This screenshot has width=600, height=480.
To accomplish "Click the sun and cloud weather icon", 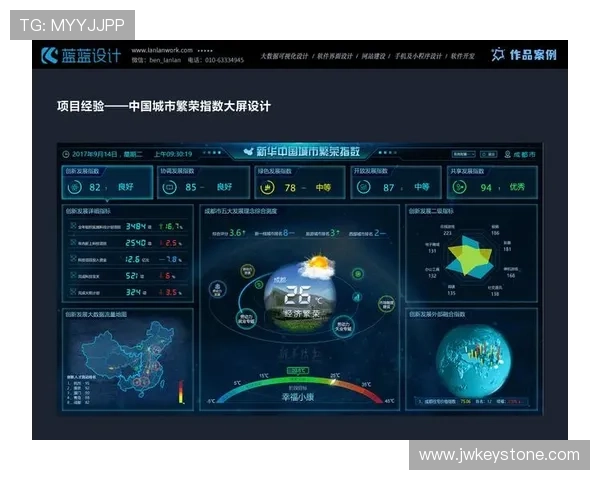I will coord(317,267).
